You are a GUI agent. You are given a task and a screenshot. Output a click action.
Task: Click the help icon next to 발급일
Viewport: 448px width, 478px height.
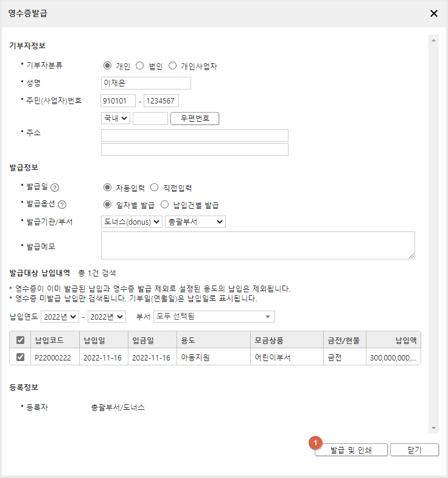click(x=55, y=188)
